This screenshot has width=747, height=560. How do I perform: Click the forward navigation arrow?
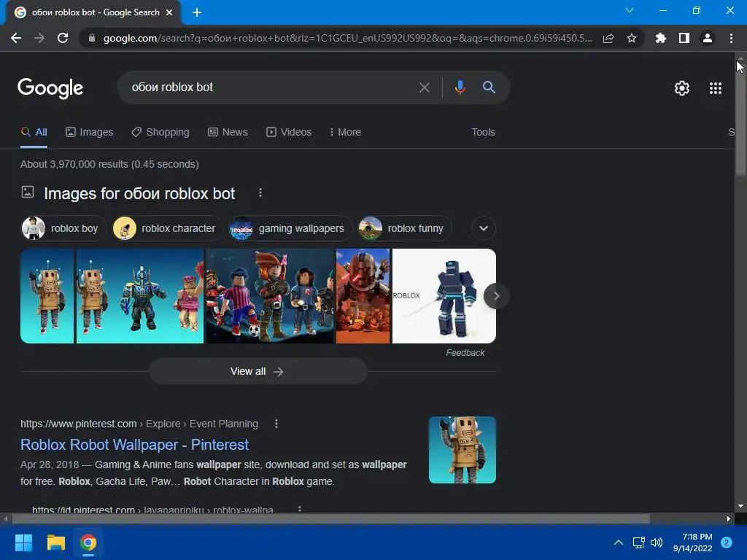coord(39,38)
